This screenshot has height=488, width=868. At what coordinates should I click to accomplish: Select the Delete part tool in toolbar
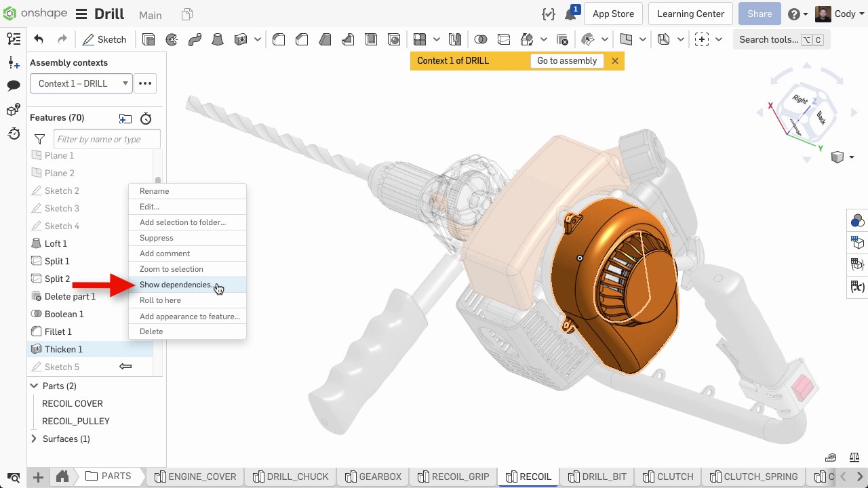562,39
